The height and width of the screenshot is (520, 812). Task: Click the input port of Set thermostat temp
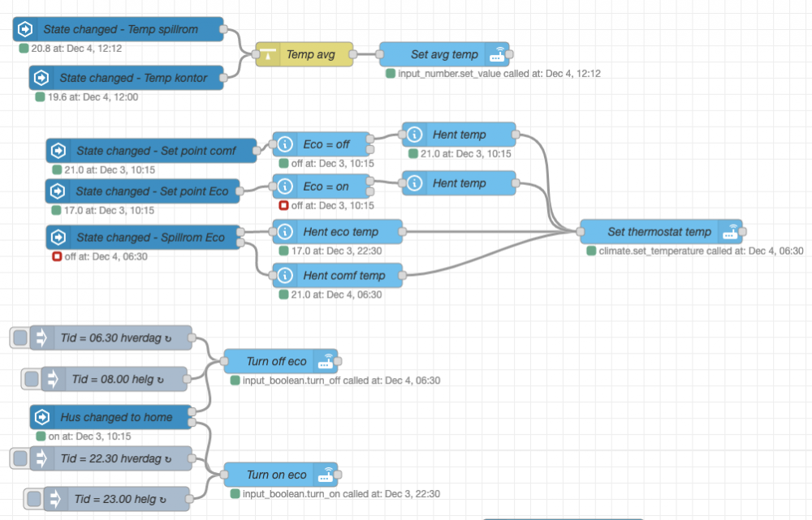tap(580, 232)
